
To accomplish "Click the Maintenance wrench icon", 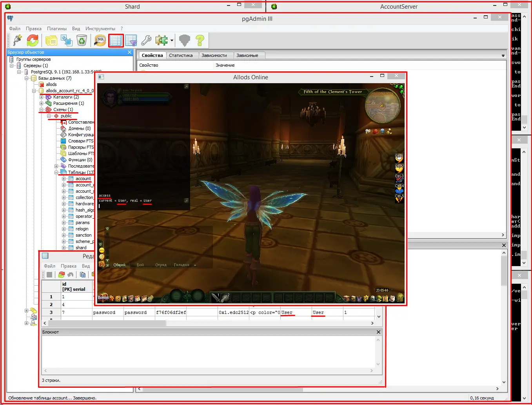I will (146, 40).
